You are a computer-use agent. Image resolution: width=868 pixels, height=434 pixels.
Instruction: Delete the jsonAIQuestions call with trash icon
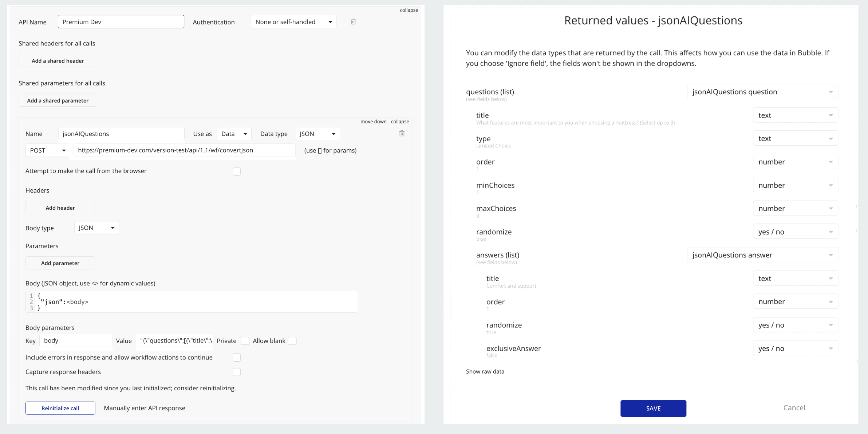402,134
